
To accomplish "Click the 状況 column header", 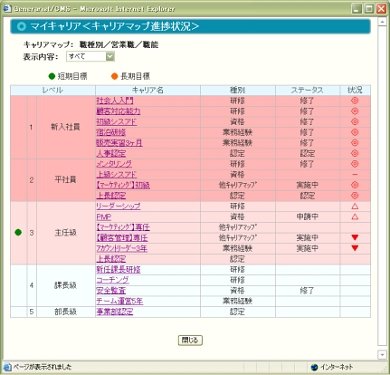I will [x=355, y=90].
